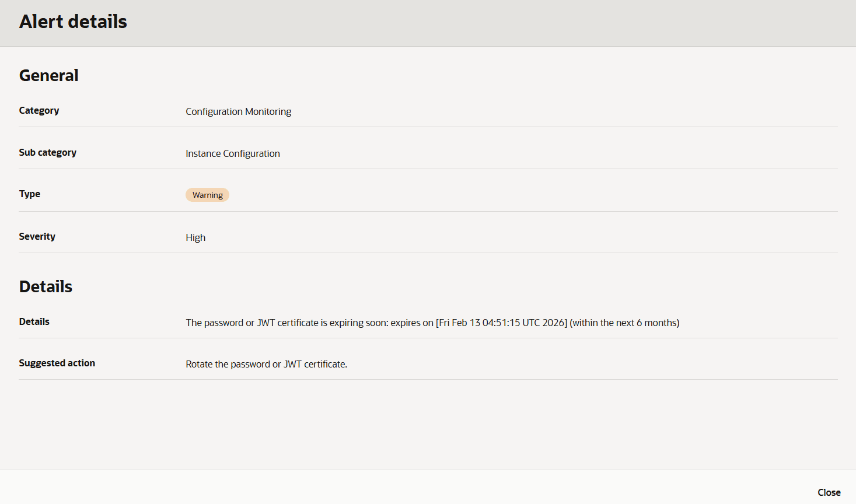Image resolution: width=856 pixels, height=504 pixels.
Task: Click the Details field label
Action: click(34, 321)
